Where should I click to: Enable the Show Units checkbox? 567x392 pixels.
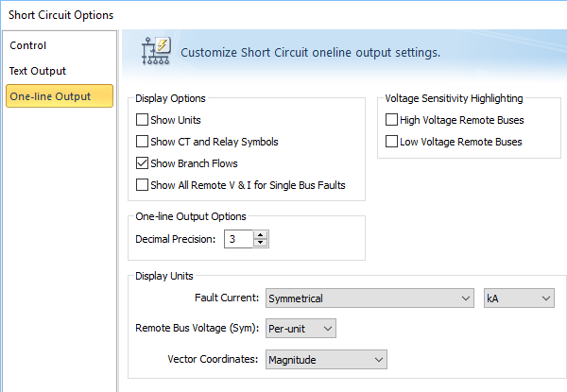(143, 120)
